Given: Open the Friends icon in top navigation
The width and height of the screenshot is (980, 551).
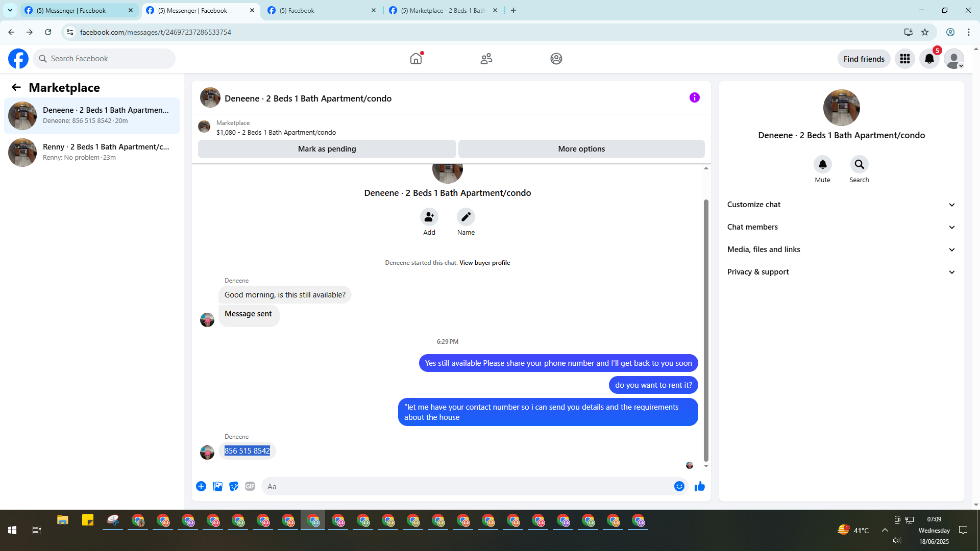Looking at the screenshot, I should [486, 59].
